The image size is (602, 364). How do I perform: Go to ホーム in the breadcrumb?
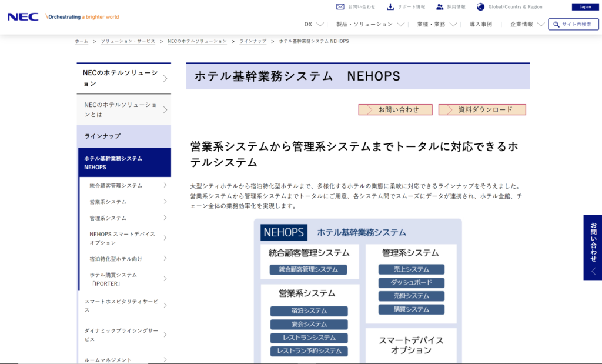click(x=81, y=41)
